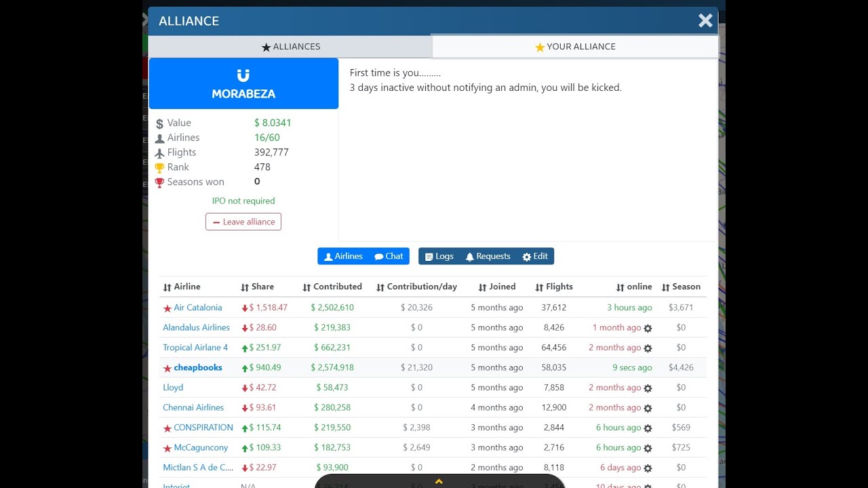
Task: Sort the table by Airline column
Action: pos(182,287)
